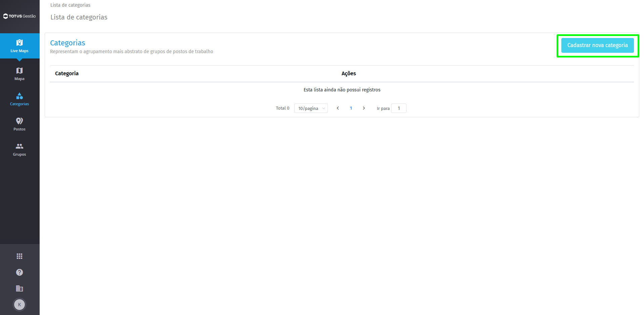Open the Postos section
This screenshot has width=644, height=315.
(19, 124)
